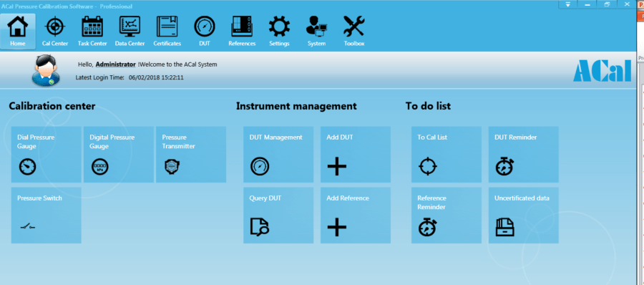Open the DUT Management tile

coord(278,154)
